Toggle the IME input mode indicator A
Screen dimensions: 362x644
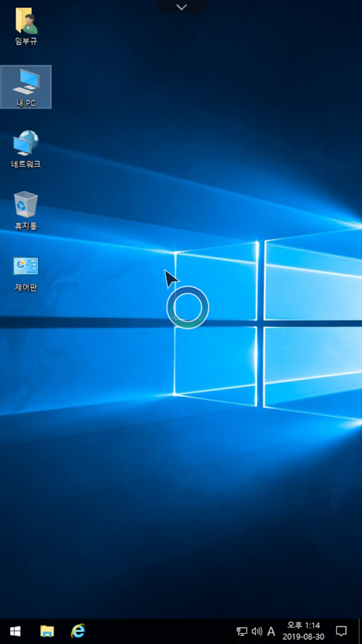(x=271, y=631)
